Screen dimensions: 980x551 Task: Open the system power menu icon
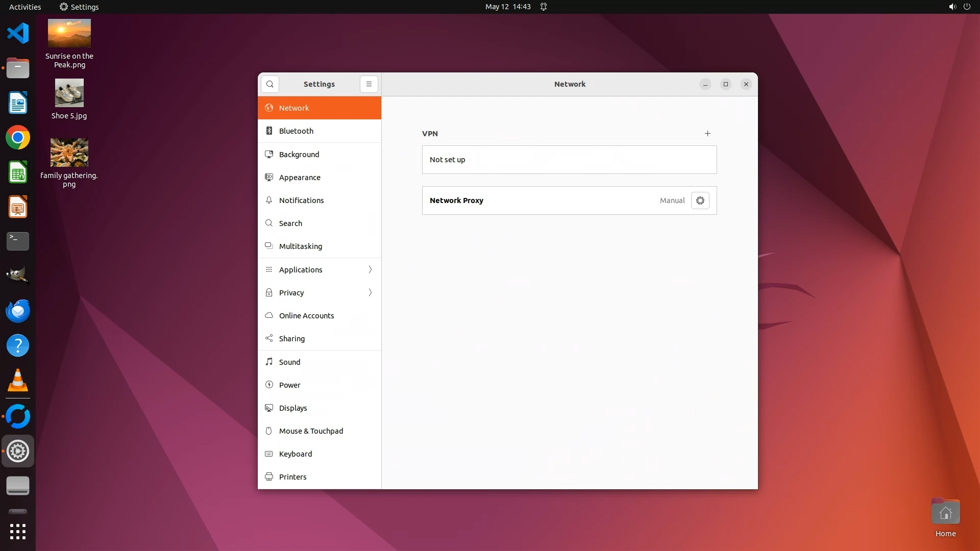click(967, 7)
